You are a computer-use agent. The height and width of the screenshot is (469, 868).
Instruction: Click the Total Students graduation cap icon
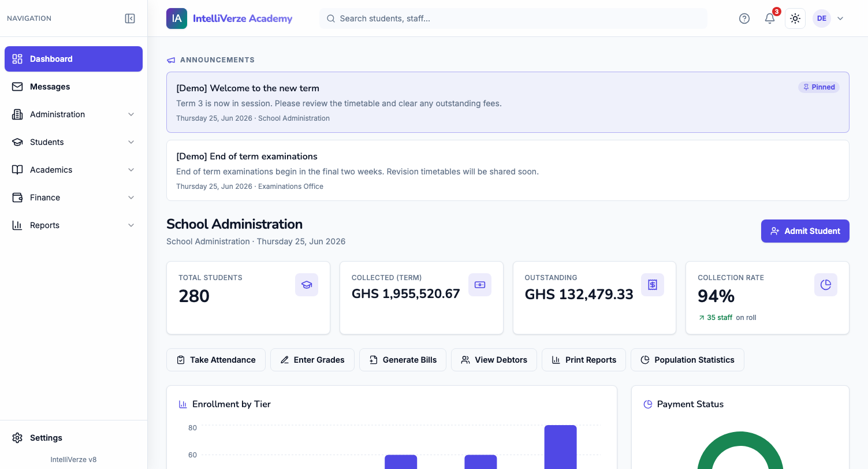coord(307,285)
